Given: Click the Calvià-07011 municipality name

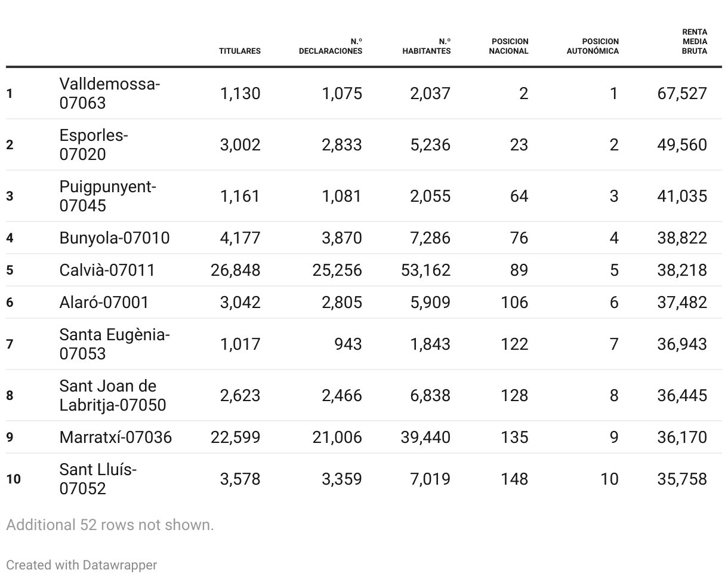Looking at the screenshot, I should tap(107, 270).
